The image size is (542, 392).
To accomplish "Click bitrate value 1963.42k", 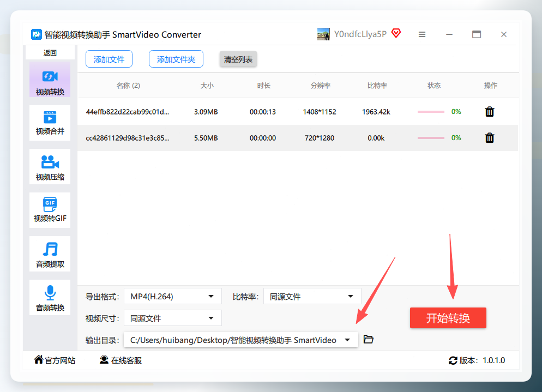I will pyautogui.click(x=376, y=112).
